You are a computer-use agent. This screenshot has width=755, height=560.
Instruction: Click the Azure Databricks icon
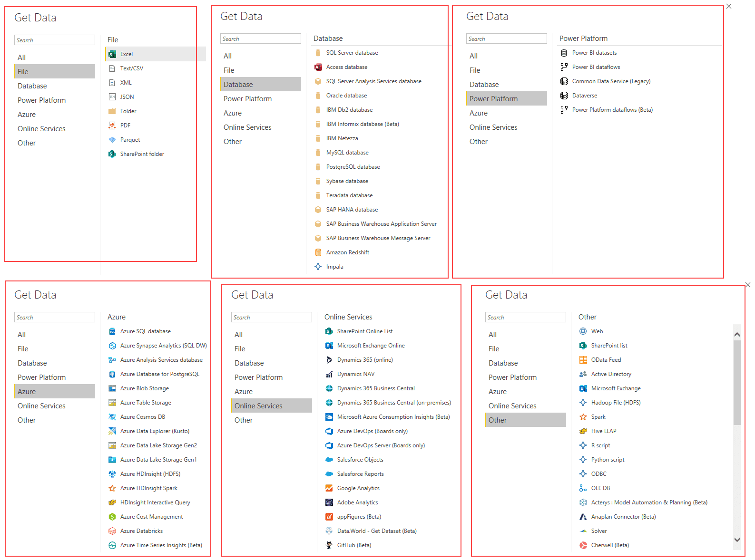[112, 531]
